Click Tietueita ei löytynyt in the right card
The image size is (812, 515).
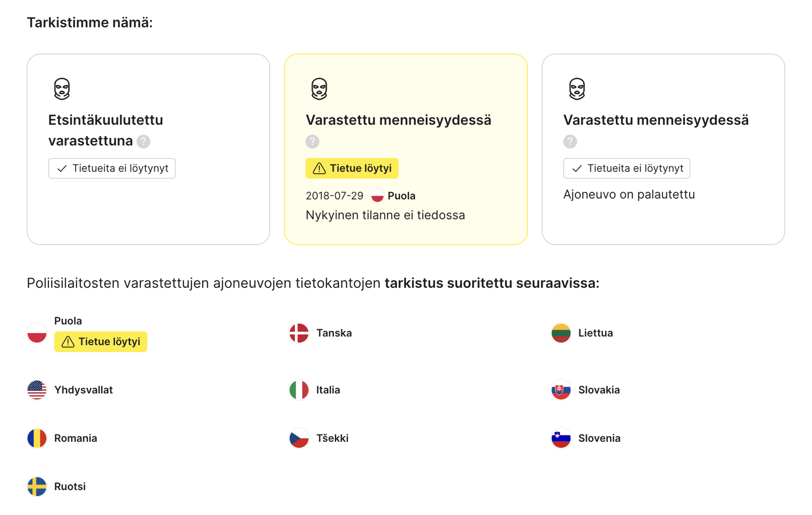[627, 168]
